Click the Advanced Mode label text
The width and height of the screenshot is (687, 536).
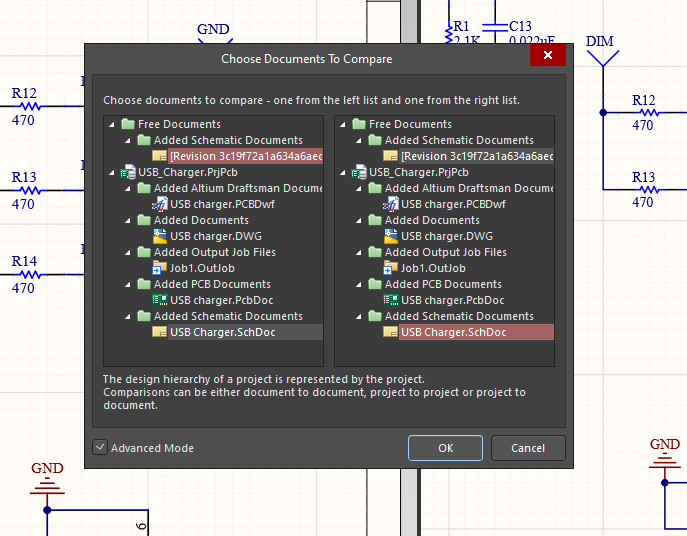pyautogui.click(x=152, y=448)
